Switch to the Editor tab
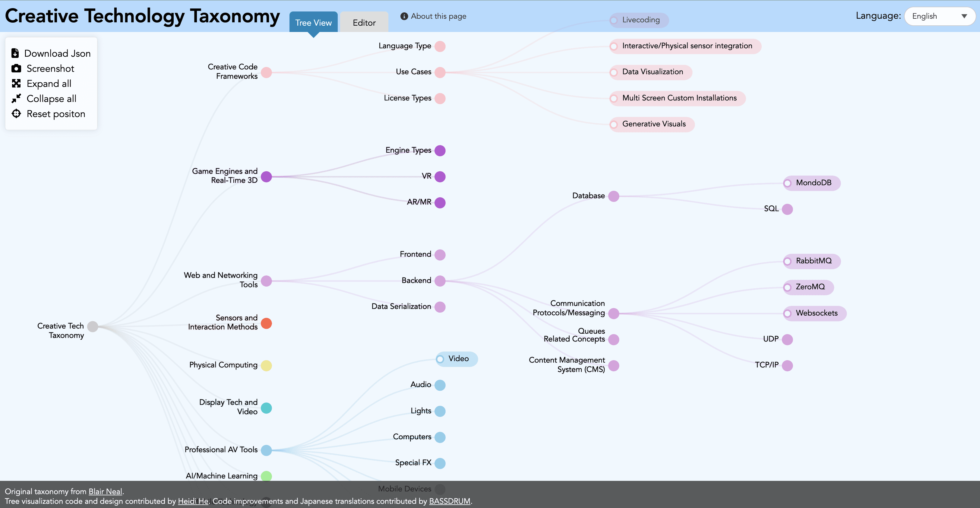This screenshot has height=508, width=980. (x=364, y=23)
